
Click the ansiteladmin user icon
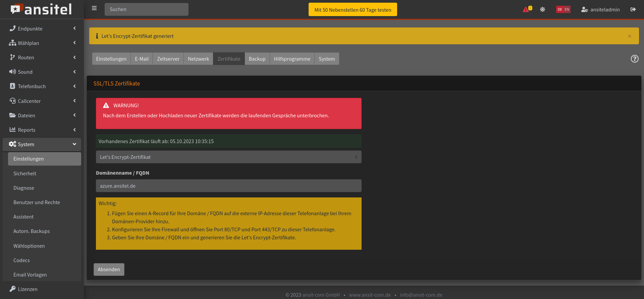tap(584, 9)
